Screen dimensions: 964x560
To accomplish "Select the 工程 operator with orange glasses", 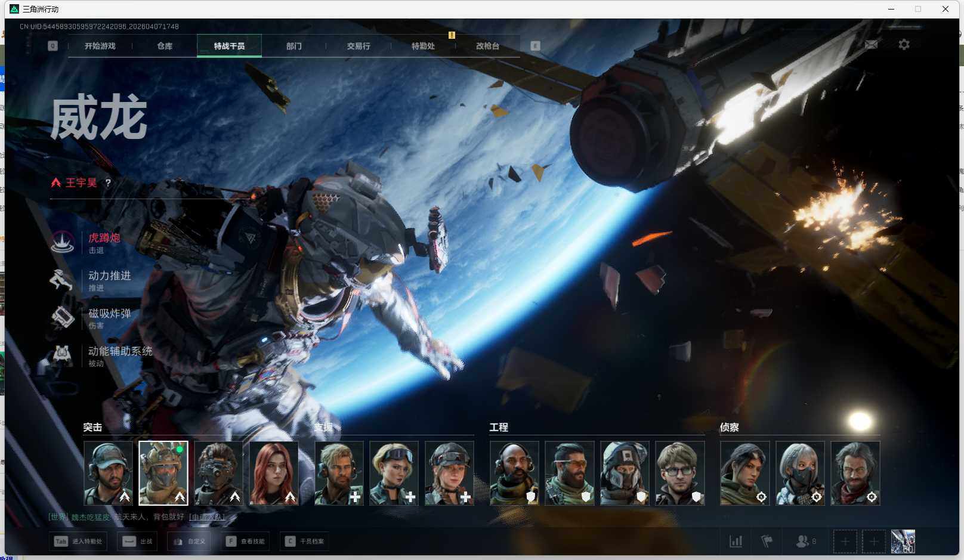I will (x=569, y=473).
